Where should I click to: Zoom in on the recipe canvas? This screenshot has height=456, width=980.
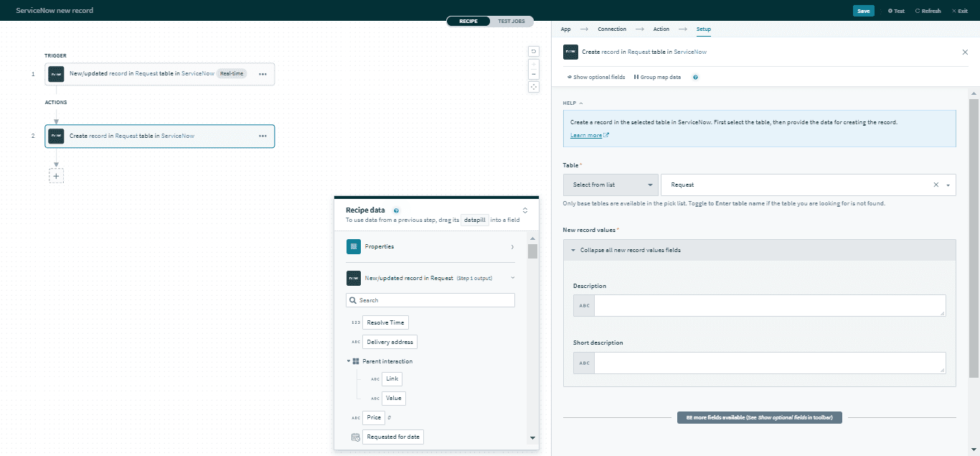tap(533, 64)
